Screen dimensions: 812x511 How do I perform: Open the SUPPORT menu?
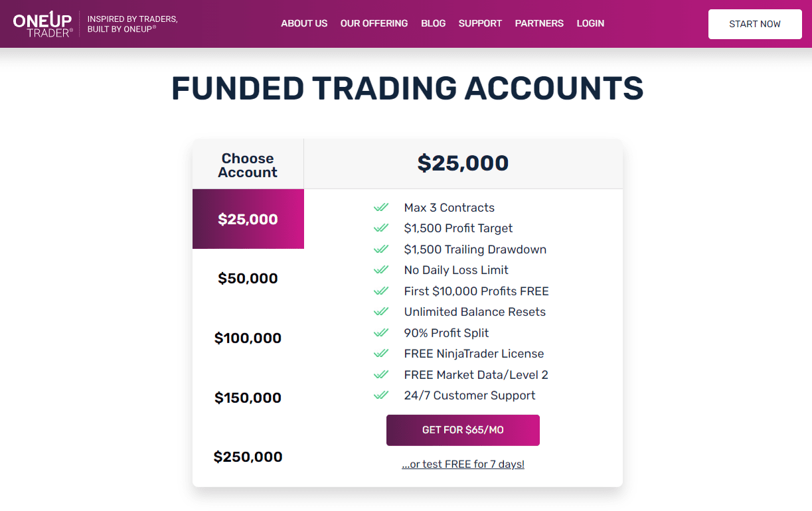click(x=480, y=23)
